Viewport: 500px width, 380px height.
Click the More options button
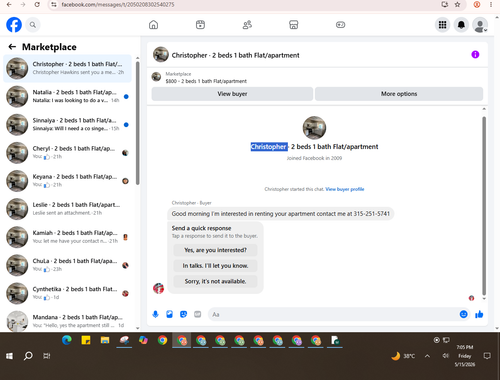click(x=399, y=94)
